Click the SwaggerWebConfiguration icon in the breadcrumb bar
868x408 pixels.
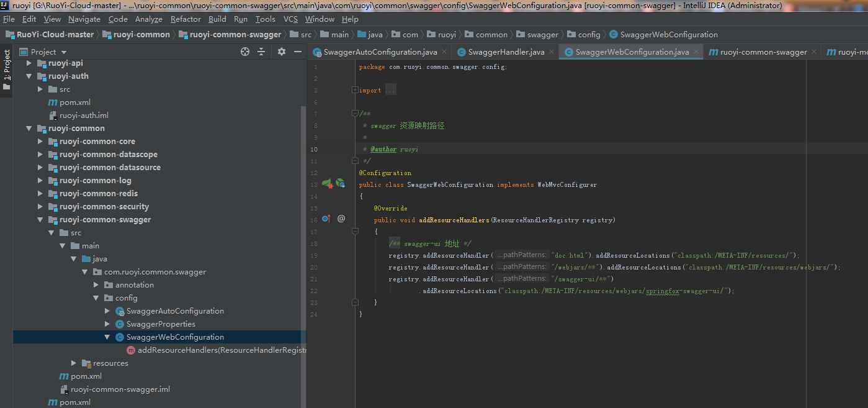(614, 34)
